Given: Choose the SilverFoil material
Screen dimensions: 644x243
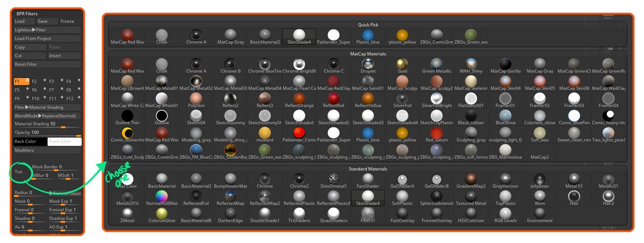Looking at the screenshot, I should tap(402, 100).
